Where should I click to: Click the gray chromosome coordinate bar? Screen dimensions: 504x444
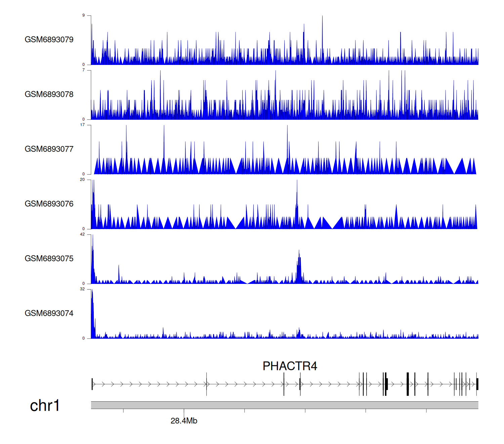(x=284, y=405)
